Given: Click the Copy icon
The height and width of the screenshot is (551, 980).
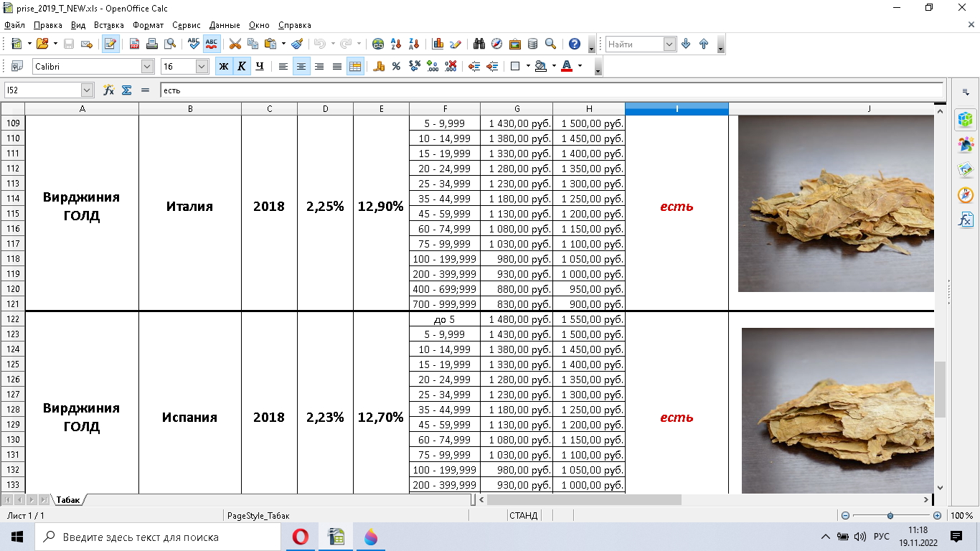Looking at the screenshot, I should click(x=253, y=44).
